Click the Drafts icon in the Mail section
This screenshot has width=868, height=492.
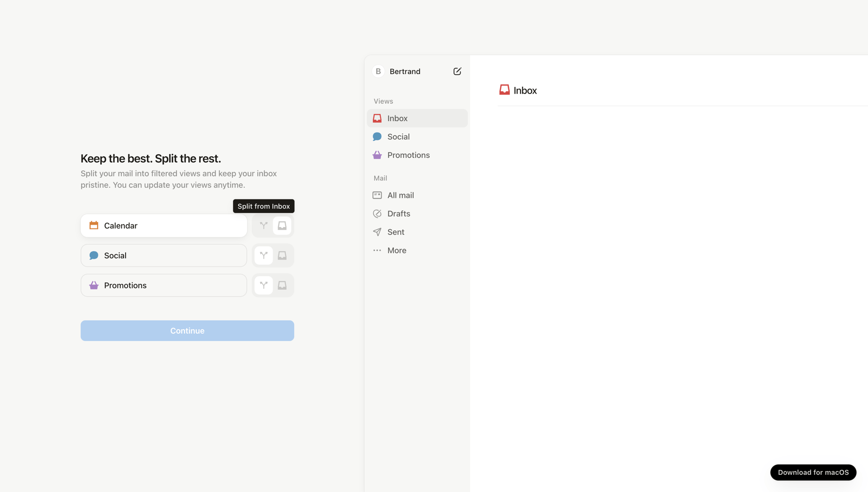click(377, 213)
